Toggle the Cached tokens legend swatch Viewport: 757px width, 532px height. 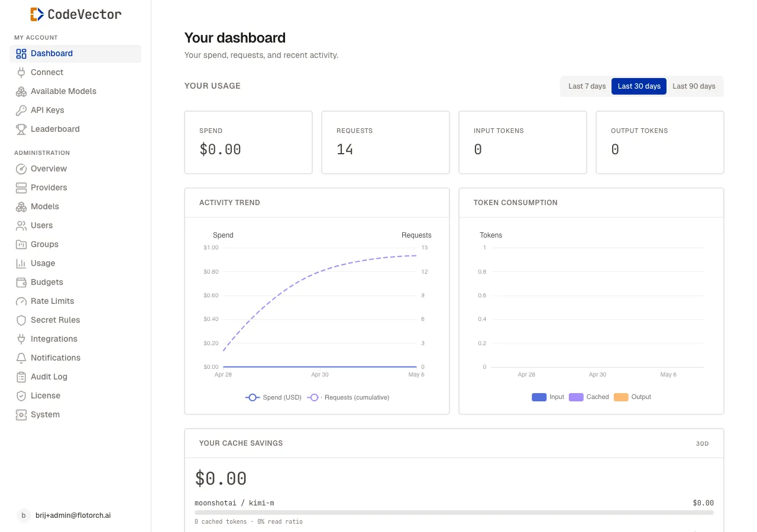click(576, 397)
